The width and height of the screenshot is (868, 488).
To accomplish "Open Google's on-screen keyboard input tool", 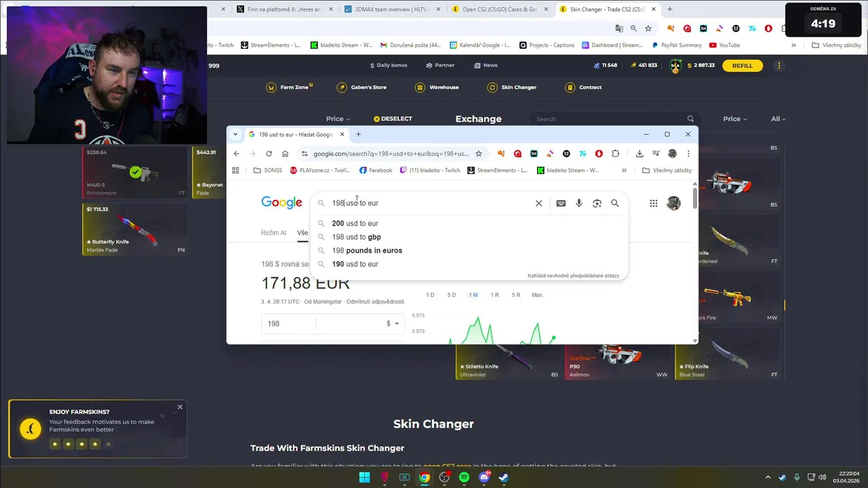I will click(561, 203).
